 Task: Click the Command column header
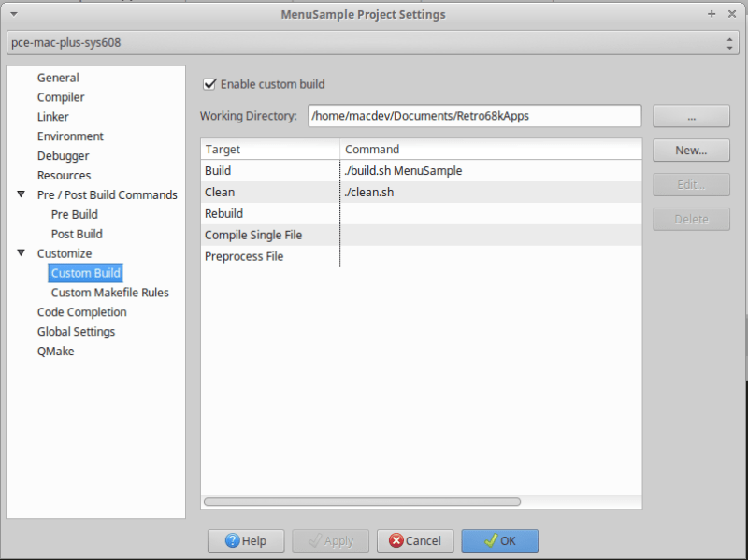point(491,150)
